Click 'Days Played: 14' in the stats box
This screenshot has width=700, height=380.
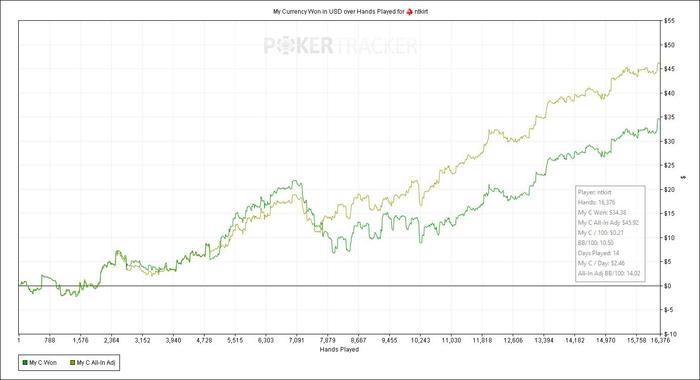[598, 253]
